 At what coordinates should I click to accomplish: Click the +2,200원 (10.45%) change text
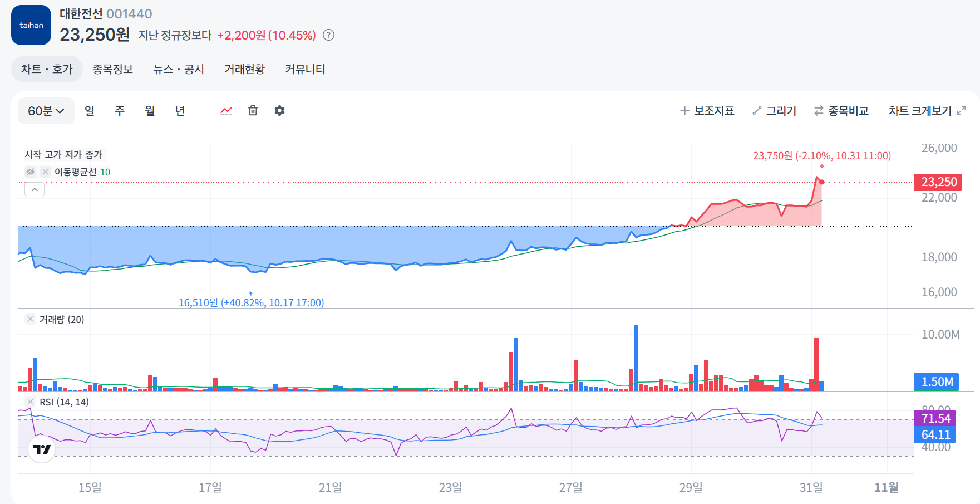point(266,35)
